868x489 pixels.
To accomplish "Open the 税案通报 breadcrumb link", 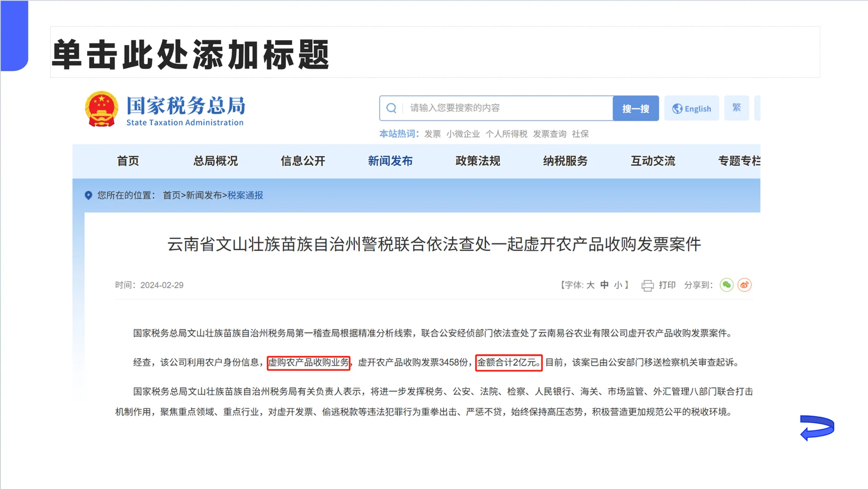I will [245, 195].
